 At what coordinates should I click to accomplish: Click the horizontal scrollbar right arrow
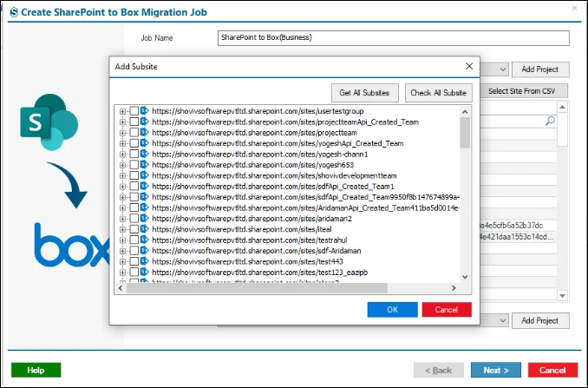[x=454, y=288]
